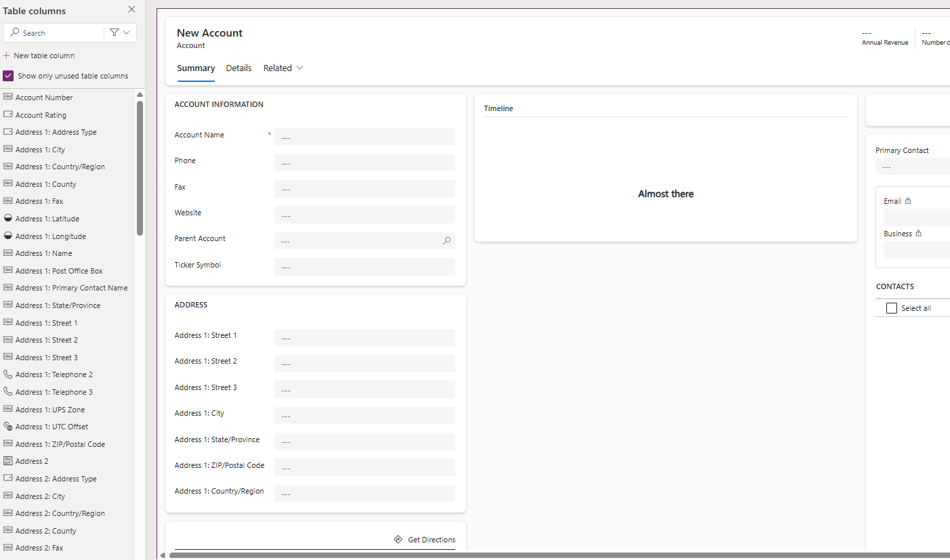Open the filter dropdown chevron in Table columns
The height and width of the screenshot is (560, 950).
point(125,33)
